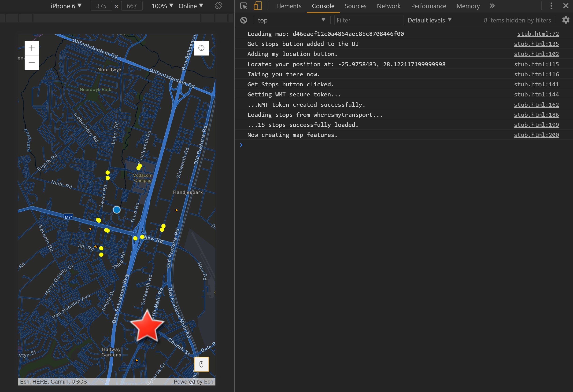Select the Console tab in DevTools

[x=323, y=6]
